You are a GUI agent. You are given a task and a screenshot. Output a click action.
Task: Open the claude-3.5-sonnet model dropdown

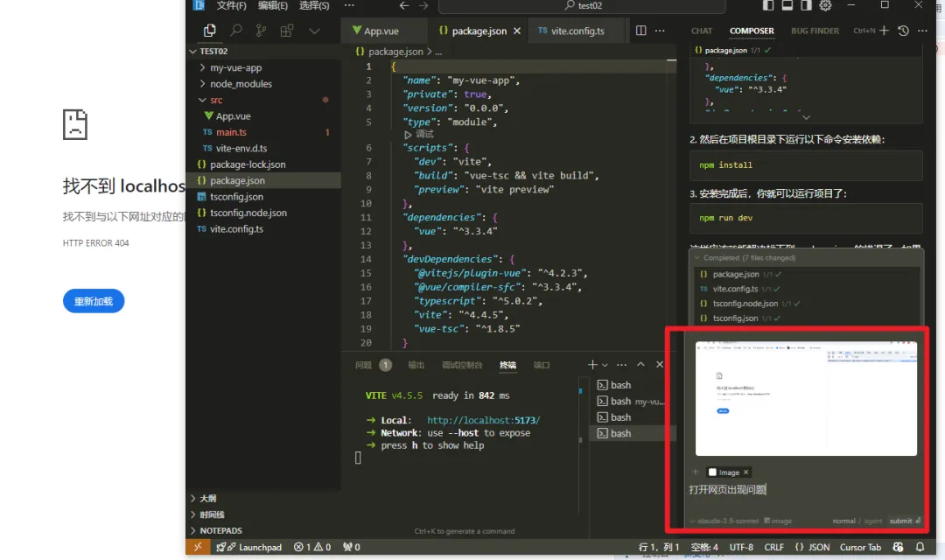(x=725, y=521)
